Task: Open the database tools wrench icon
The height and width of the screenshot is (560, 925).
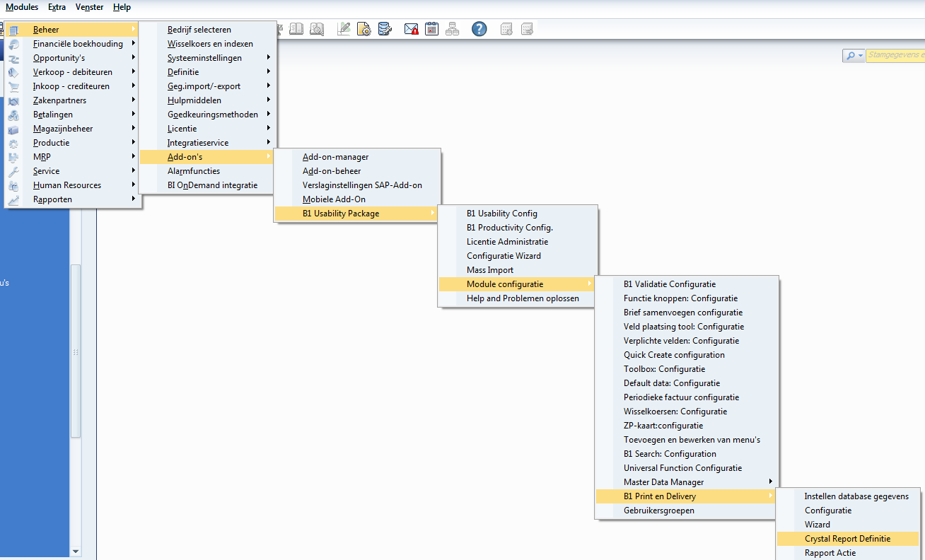Action: click(x=385, y=29)
